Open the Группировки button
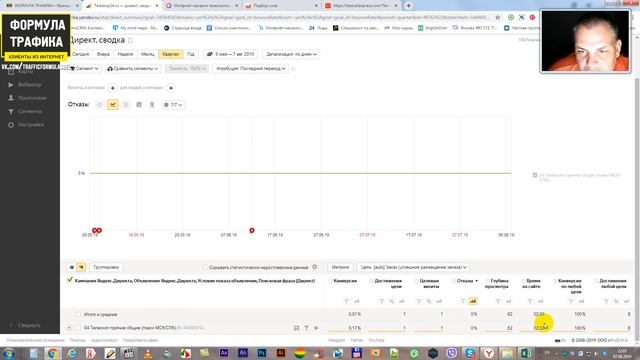The image size is (640, 360). [106, 267]
